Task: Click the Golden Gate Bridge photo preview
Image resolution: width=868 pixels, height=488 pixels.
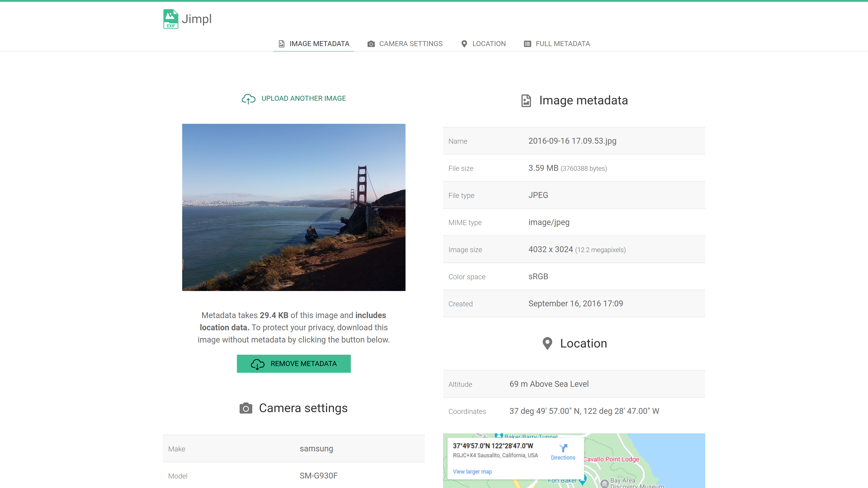Action: [293, 207]
